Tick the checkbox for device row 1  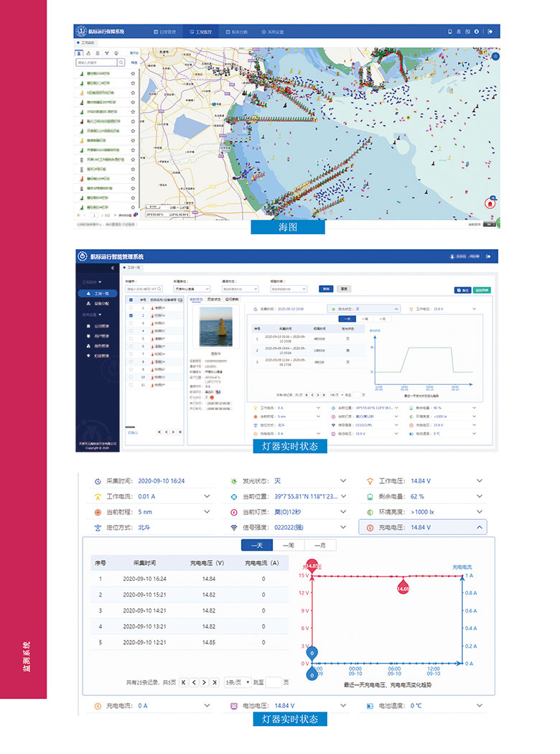coord(130,308)
